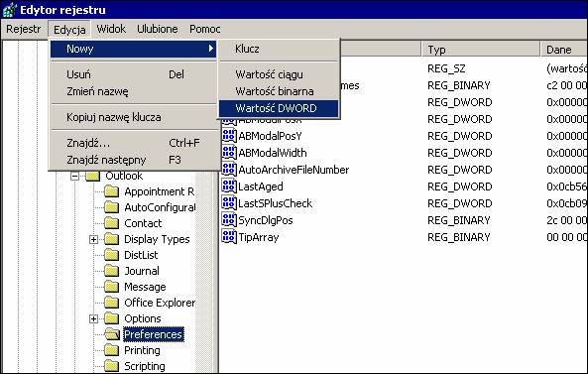Sort by the Dane column header

[x=564, y=50]
